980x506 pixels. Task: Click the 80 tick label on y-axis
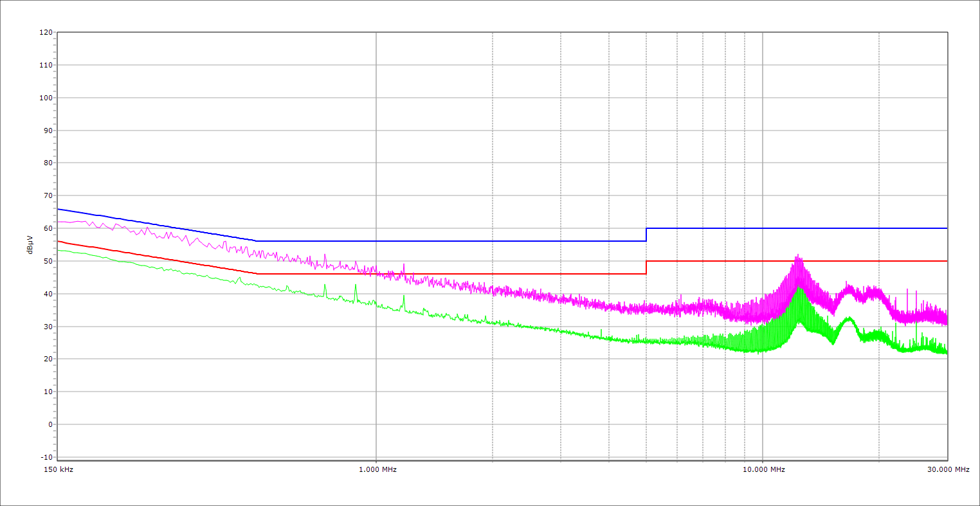click(47, 163)
